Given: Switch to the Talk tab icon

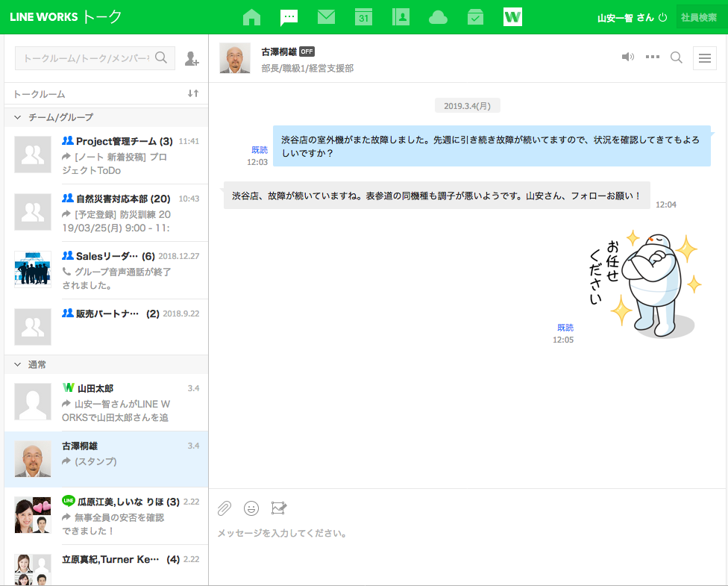Looking at the screenshot, I should (289, 17).
